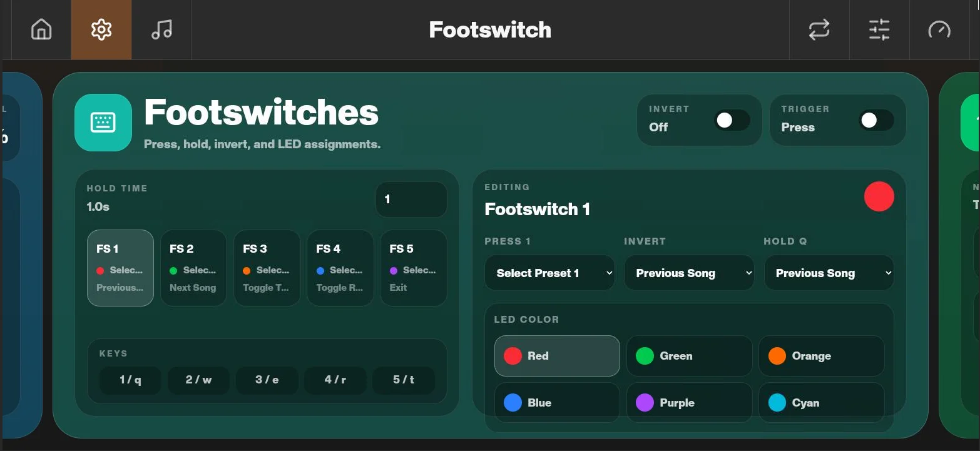Open the Invert action dropdown
This screenshot has height=451, width=980.
pyautogui.click(x=689, y=273)
